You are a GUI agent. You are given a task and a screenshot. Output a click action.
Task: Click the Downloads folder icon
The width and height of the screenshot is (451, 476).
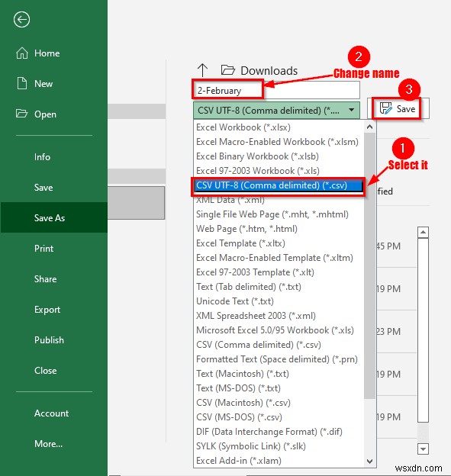coord(227,70)
